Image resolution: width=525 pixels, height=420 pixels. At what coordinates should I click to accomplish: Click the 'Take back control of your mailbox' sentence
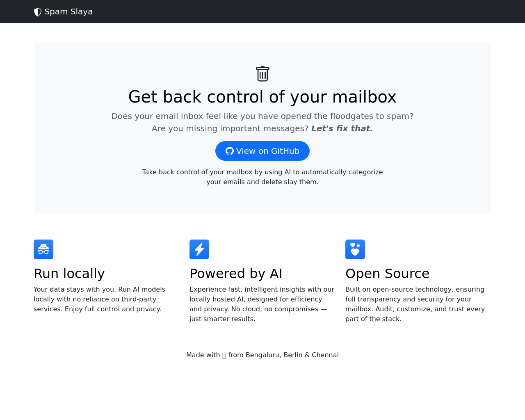coord(262,177)
